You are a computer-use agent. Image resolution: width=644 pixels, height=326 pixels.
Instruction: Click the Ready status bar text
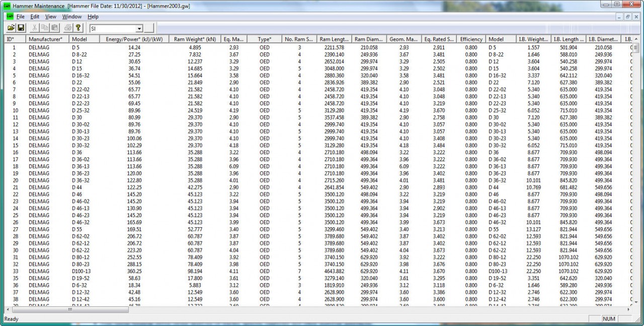coord(12,319)
